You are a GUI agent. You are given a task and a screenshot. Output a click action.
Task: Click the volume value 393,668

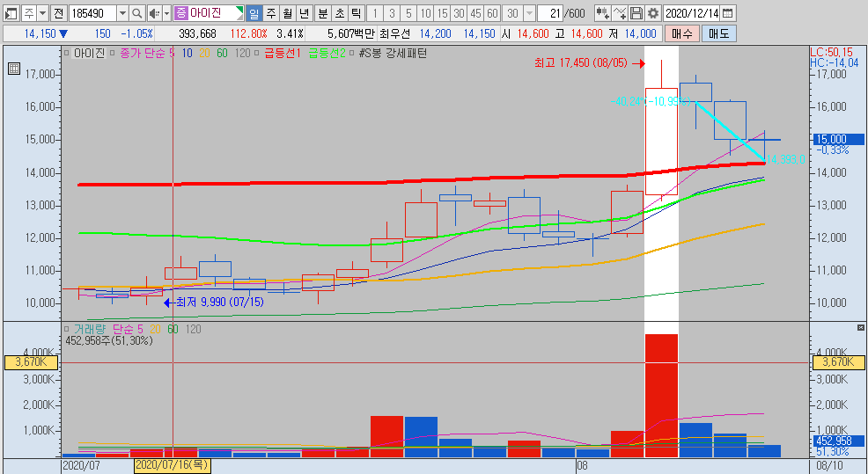coord(197,33)
